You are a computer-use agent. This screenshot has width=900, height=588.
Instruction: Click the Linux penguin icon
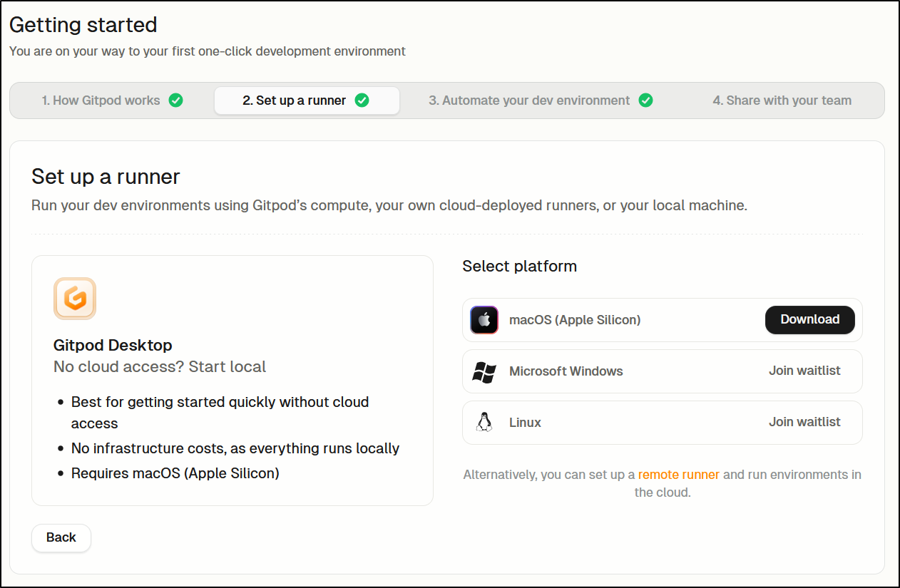pos(484,423)
